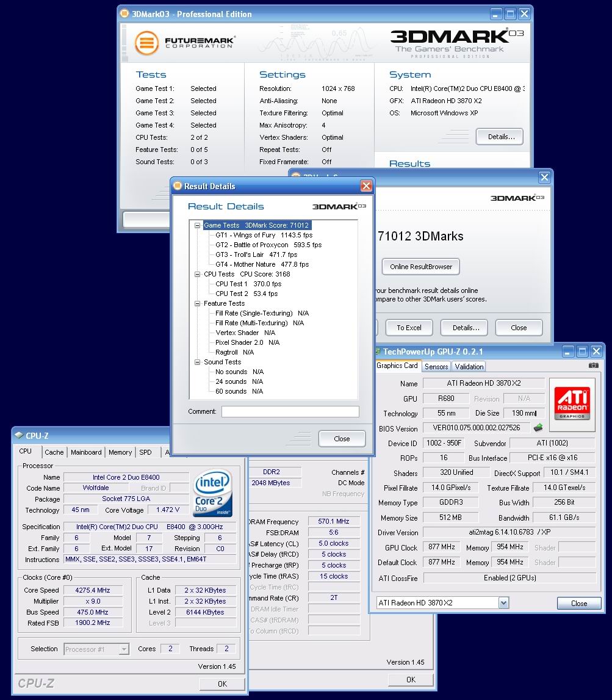Click the 3DMark03 title bar icon

point(124,13)
